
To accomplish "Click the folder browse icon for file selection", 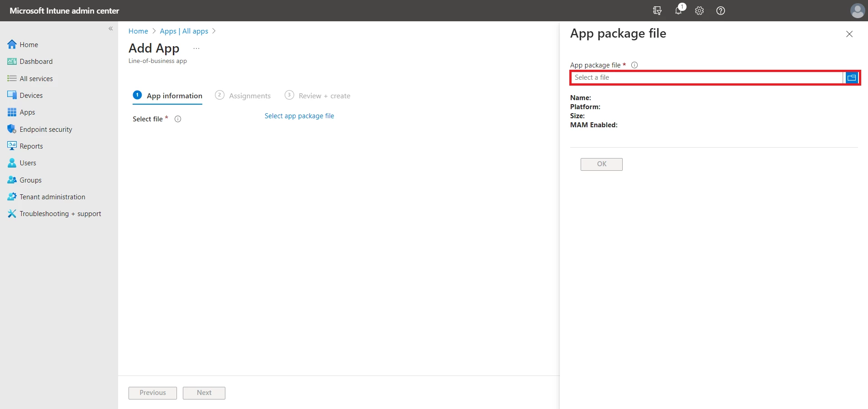I will point(852,77).
